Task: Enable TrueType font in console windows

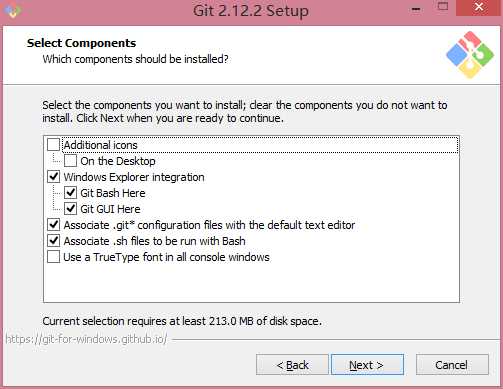Action: pos(53,257)
